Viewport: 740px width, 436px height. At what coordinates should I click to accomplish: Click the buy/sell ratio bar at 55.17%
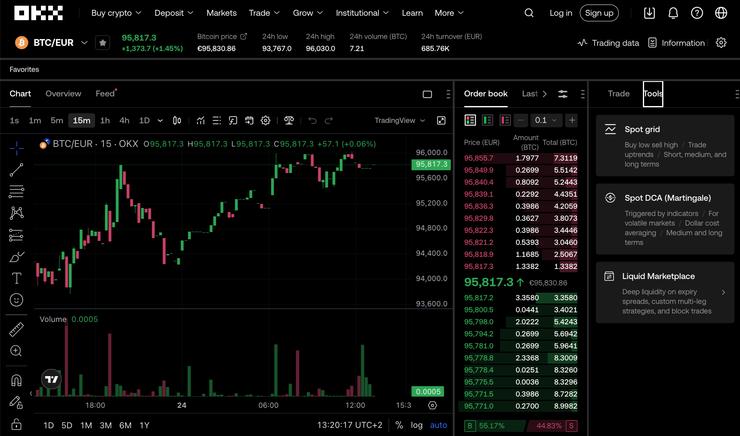tap(494, 426)
